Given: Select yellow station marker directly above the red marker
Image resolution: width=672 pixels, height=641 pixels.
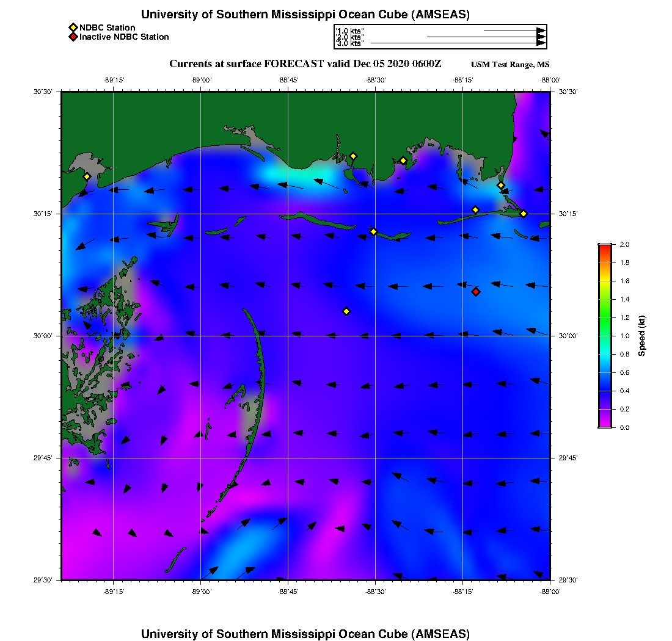Looking at the screenshot, I should pos(475,210).
